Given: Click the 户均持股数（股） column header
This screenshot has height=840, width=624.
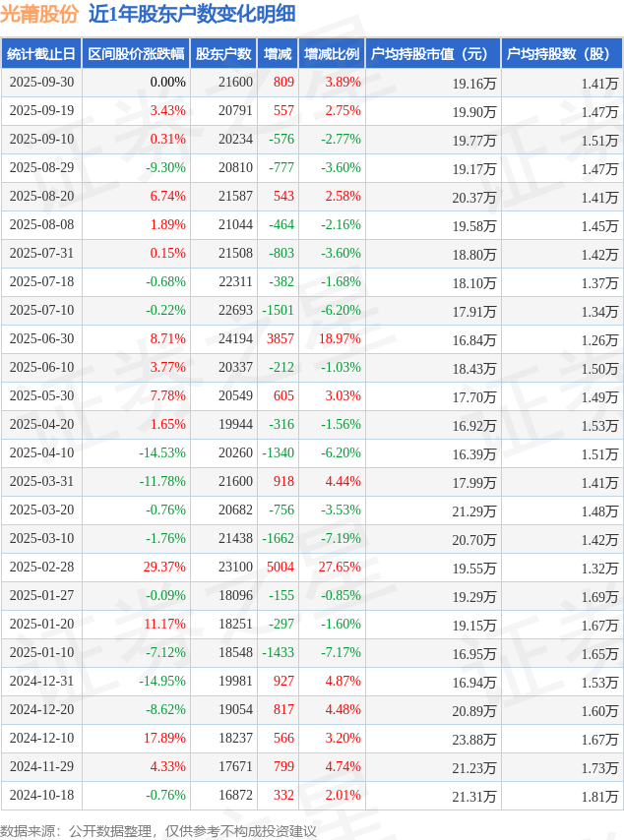Looking at the screenshot, I should click(562, 54).
